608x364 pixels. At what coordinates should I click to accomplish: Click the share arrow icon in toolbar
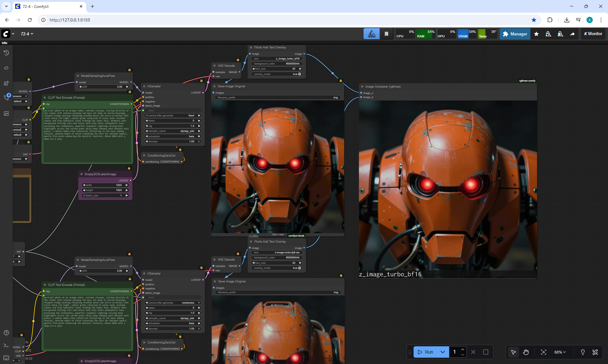572,34
